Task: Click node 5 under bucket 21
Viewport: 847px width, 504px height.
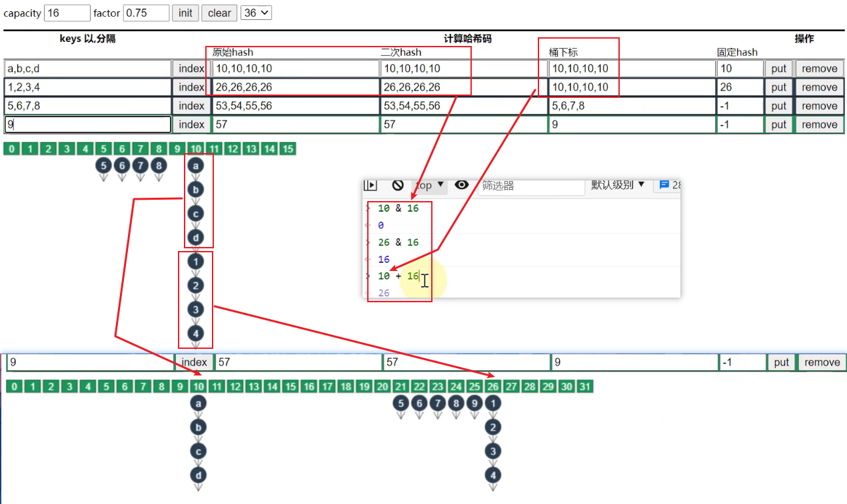Action: click(x=400, y=403)
